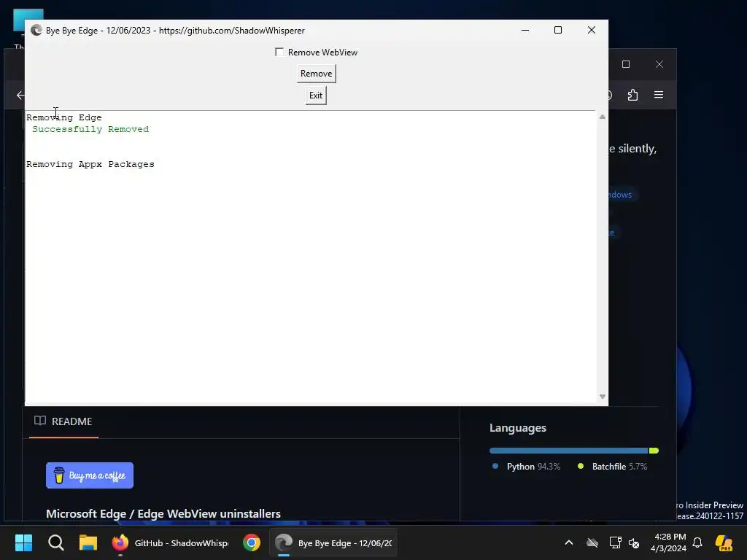Click the 'Microsoft Edge / Edge WebView uninstallers' heading
Image resolution: width=747 pixels, height=560 pixels.
coord(163,514)
